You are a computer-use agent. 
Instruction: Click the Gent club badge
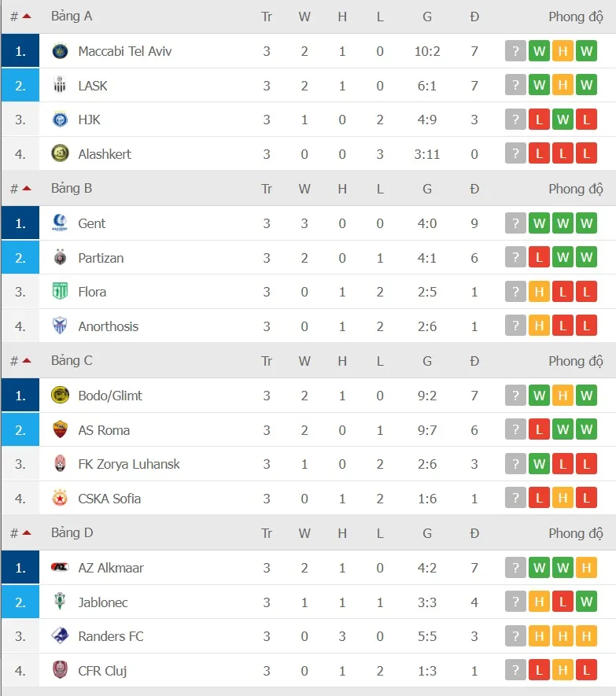60,223
